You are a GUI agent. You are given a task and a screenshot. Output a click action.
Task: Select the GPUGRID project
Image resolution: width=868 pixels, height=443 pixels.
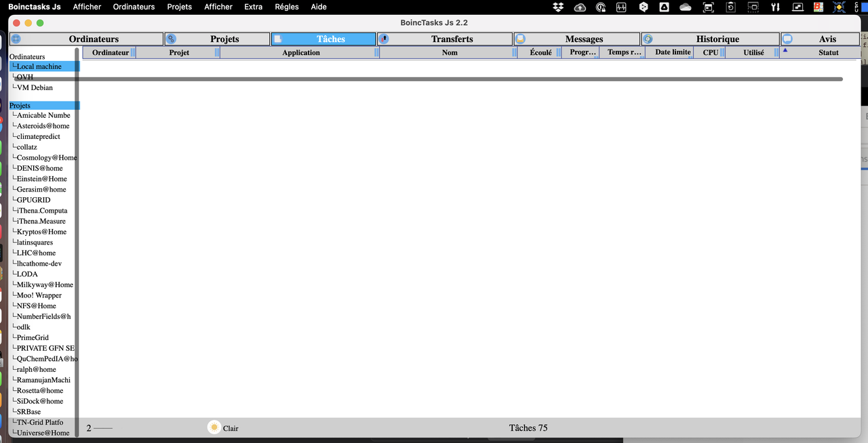(33, 200)
